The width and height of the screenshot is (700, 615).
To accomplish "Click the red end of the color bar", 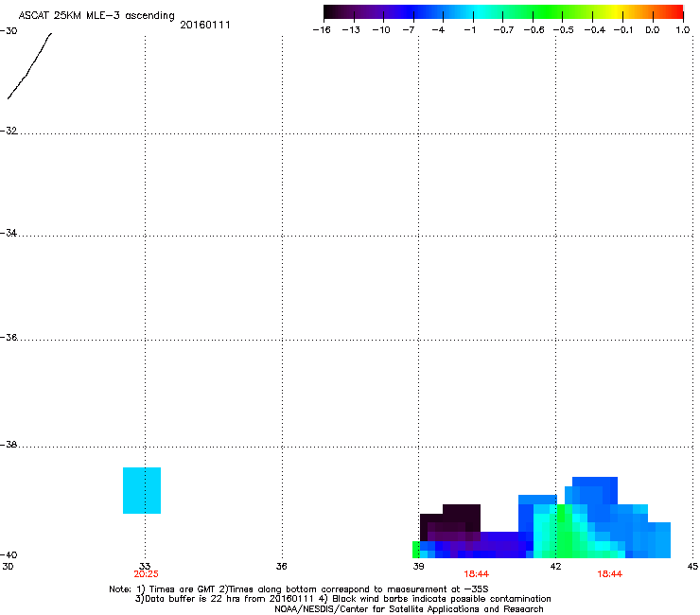I will 676,12.
